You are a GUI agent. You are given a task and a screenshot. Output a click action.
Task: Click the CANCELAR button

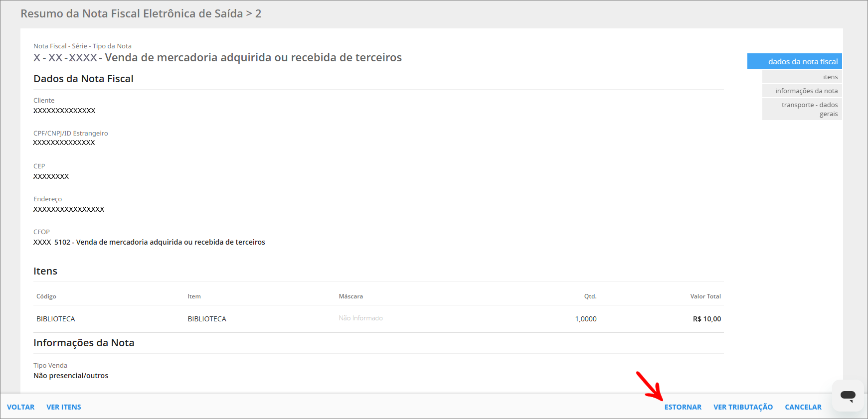[x=803, y=407]
